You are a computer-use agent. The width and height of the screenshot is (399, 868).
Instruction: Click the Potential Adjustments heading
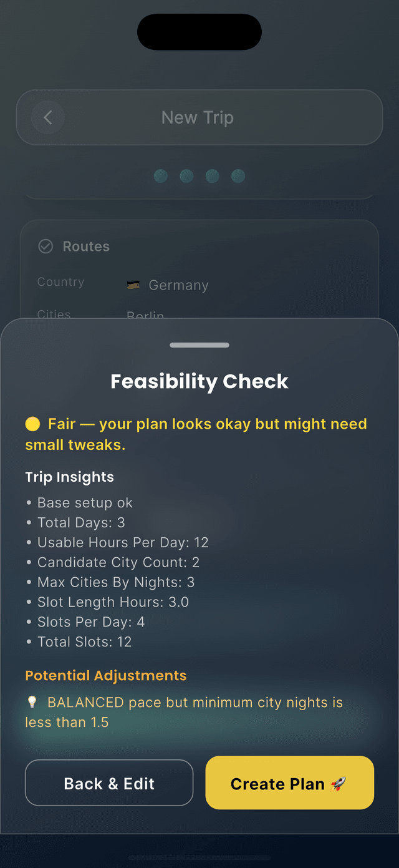106,676
